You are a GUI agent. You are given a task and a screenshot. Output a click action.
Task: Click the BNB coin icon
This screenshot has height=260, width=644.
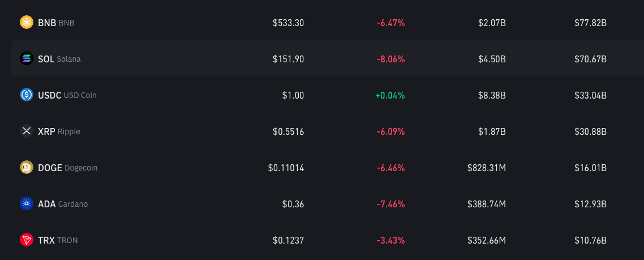[x=27, y=22]
